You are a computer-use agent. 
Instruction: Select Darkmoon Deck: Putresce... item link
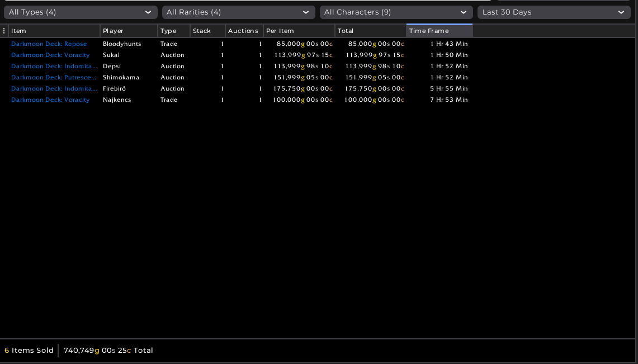(x=54, y=77)
